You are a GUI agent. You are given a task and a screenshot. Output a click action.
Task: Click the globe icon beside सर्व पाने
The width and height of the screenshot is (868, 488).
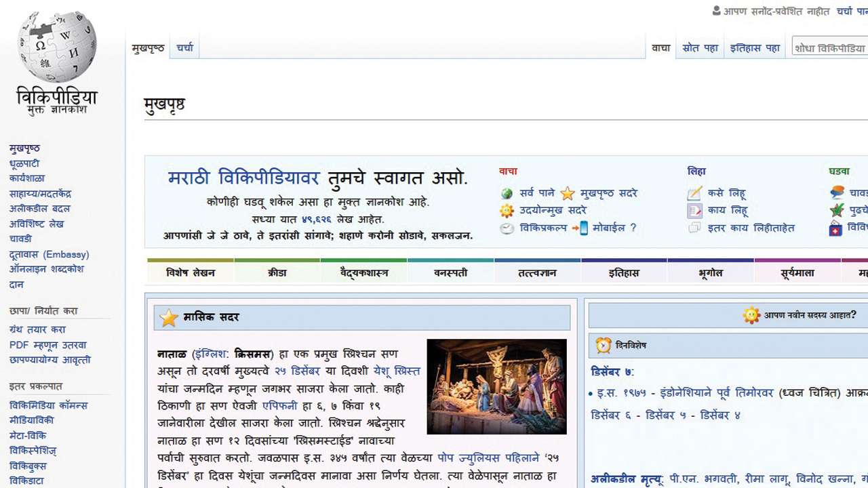pos(507,194)
